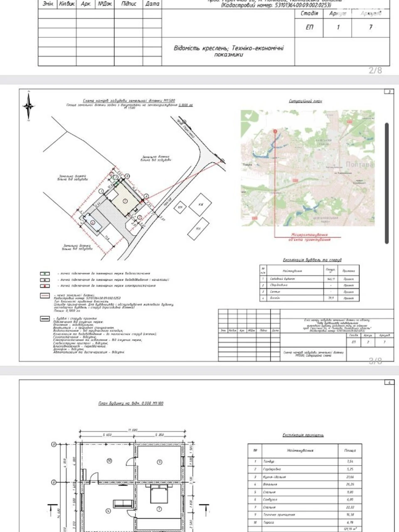Screen dimensions: 399x532
Task: Click room marker 9 on the floor plan
Action: click(159, 462)
